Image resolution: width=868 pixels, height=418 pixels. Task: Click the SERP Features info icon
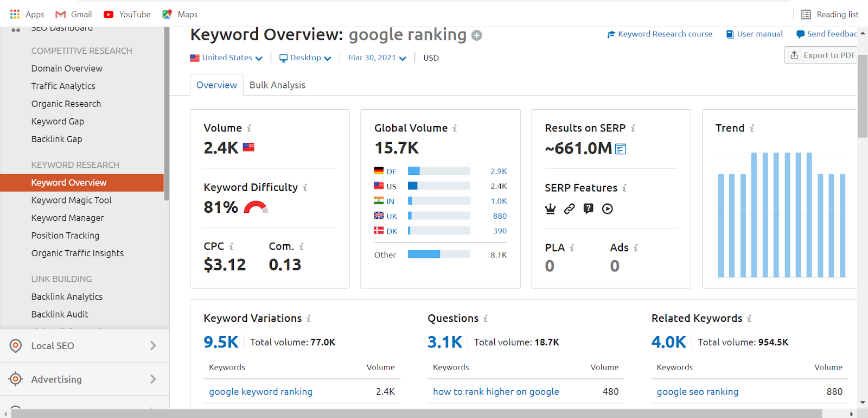coord(624,188)
